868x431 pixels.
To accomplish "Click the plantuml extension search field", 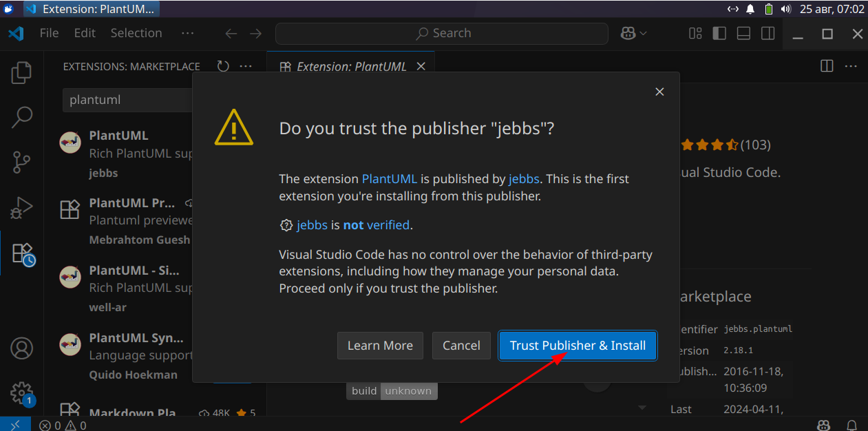I will pyautogui.click(x=127, y=100).
